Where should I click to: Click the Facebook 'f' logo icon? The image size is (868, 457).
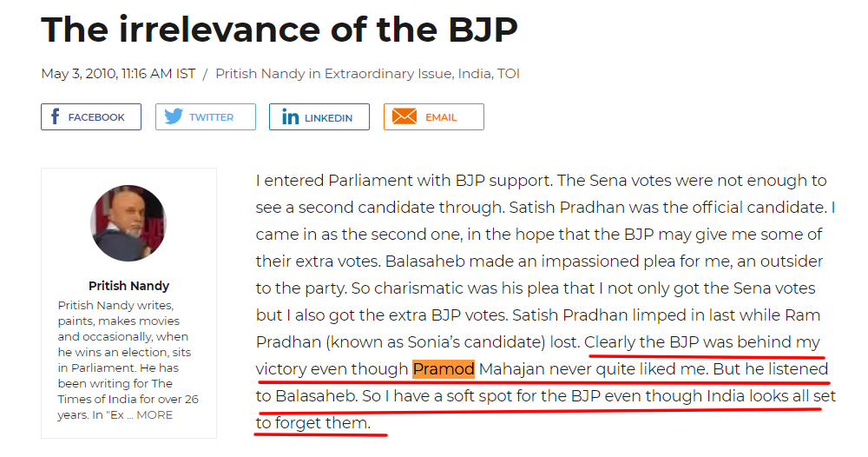click(56, 117)
